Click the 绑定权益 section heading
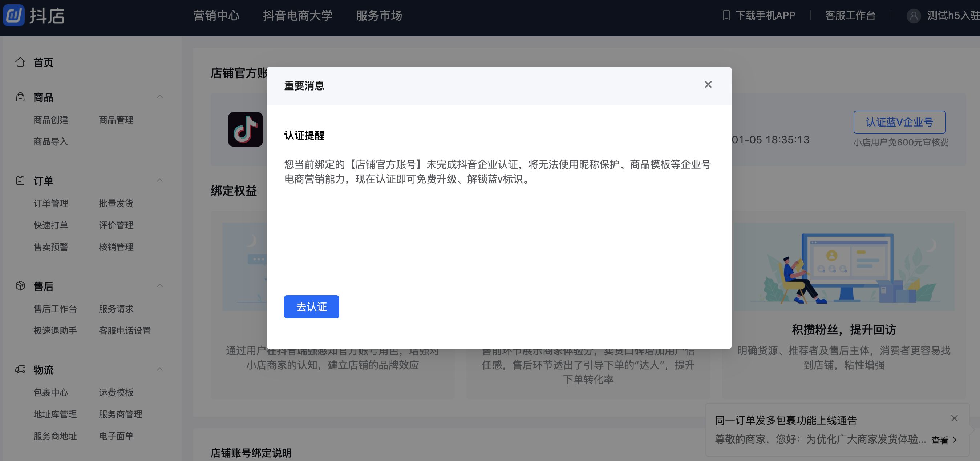Image resolution: width=980 pixels, height=461 pixels. (234, 191)
